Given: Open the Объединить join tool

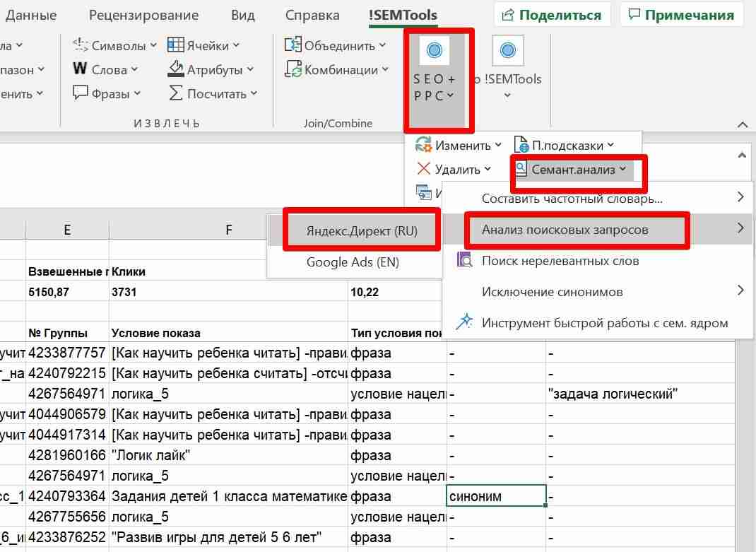Looking at the screenshot, I should [x=335, y=46].
